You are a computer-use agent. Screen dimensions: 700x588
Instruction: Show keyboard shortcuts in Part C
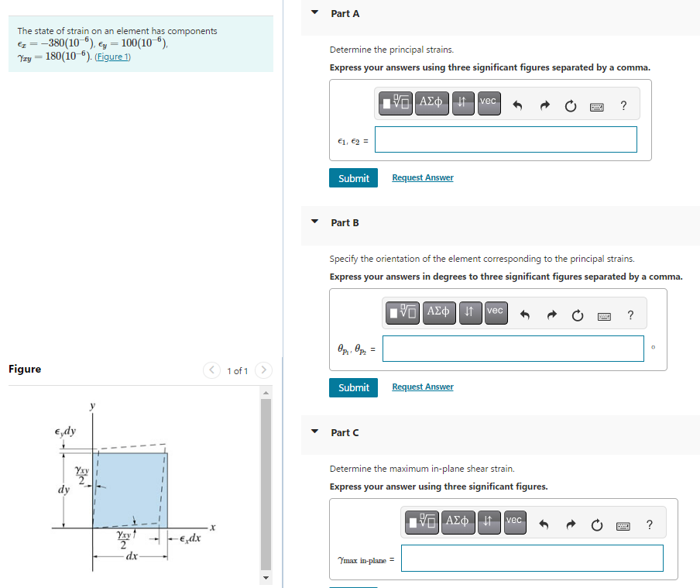click(623, 526)
